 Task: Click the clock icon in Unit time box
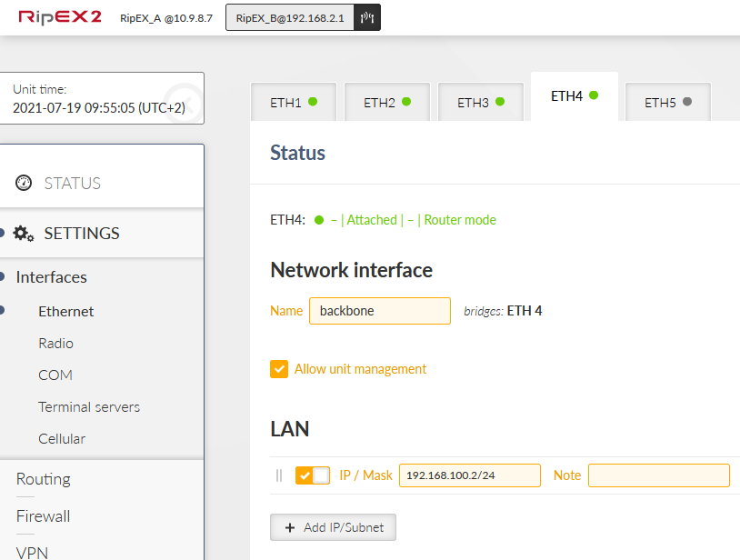(185, 95)
